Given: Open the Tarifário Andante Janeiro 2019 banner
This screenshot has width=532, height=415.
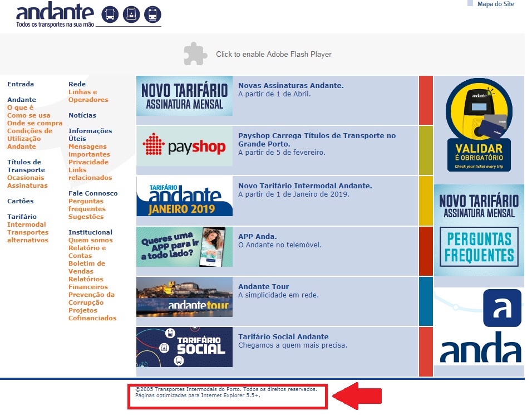Looking at the screenshot, I should pyautogui.click(x=184, y=198).
